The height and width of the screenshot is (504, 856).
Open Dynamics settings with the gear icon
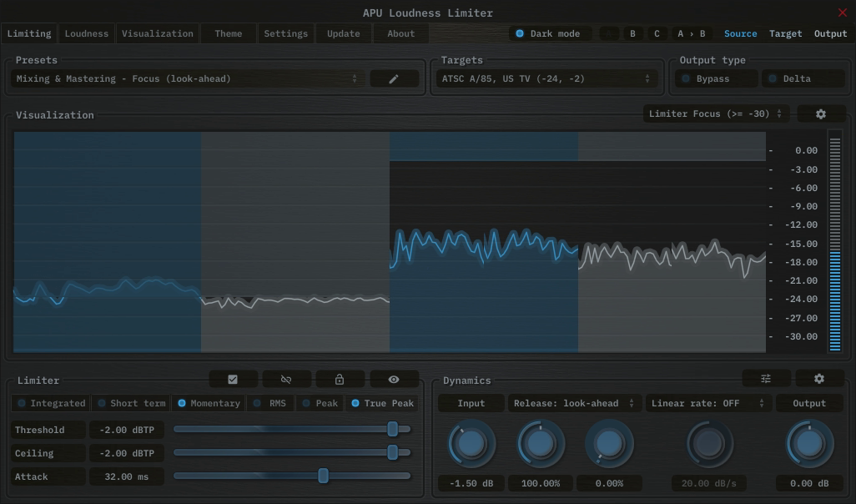pos(818,378)
